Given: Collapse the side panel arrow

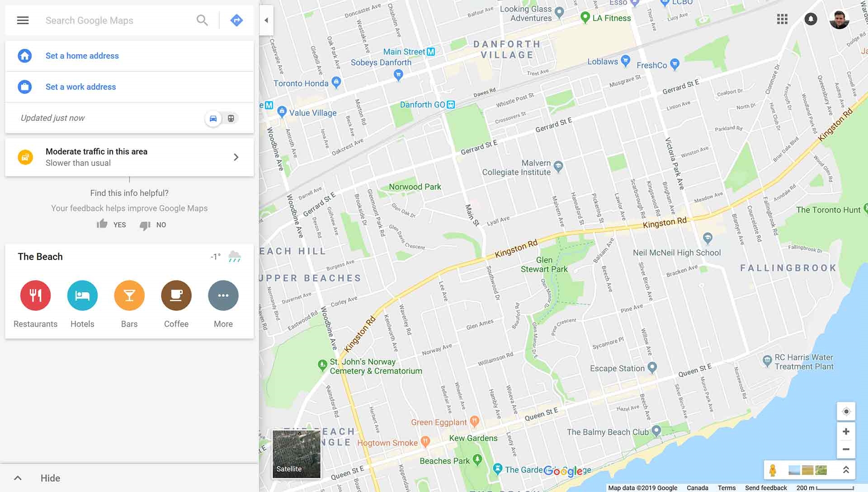Looking at the screenshot, I should point(266,20).
